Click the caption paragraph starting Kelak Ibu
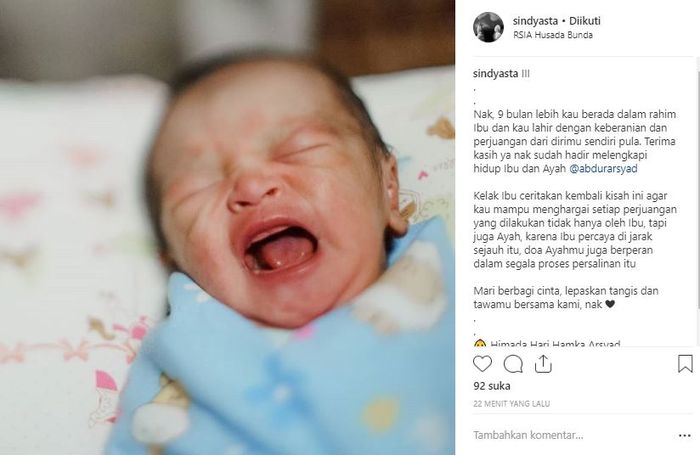The image size is (700, 455). (x=575, y=230)
